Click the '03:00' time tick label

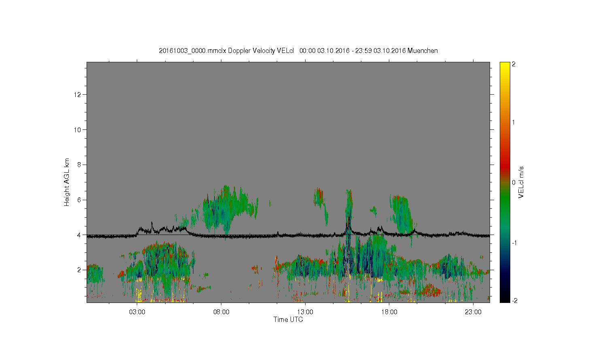pos(137,312)
